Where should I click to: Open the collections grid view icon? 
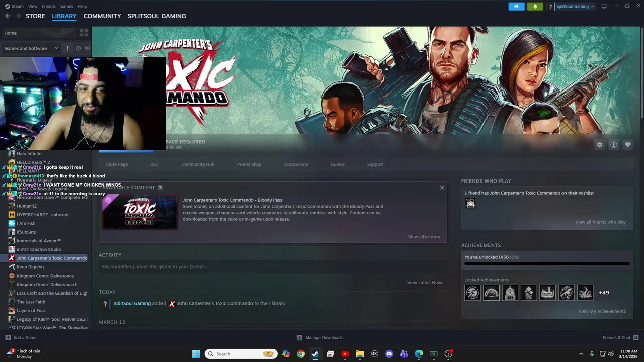pyautogui.click(x=84, y=33)
